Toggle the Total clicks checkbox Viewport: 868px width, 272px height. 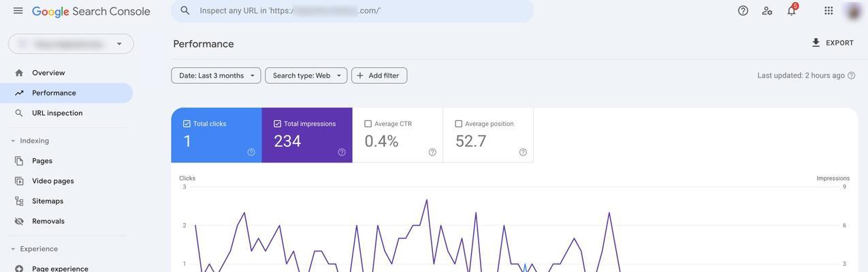pos(187,124)
